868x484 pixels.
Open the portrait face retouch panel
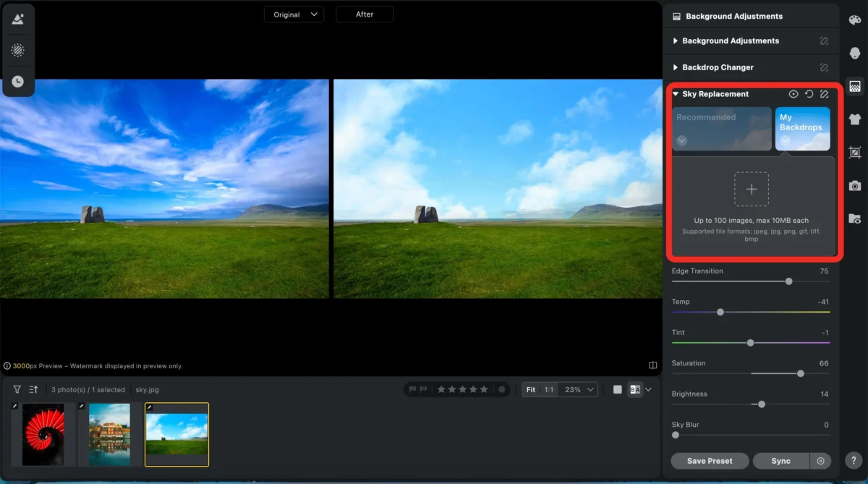(x=855, y=54)
